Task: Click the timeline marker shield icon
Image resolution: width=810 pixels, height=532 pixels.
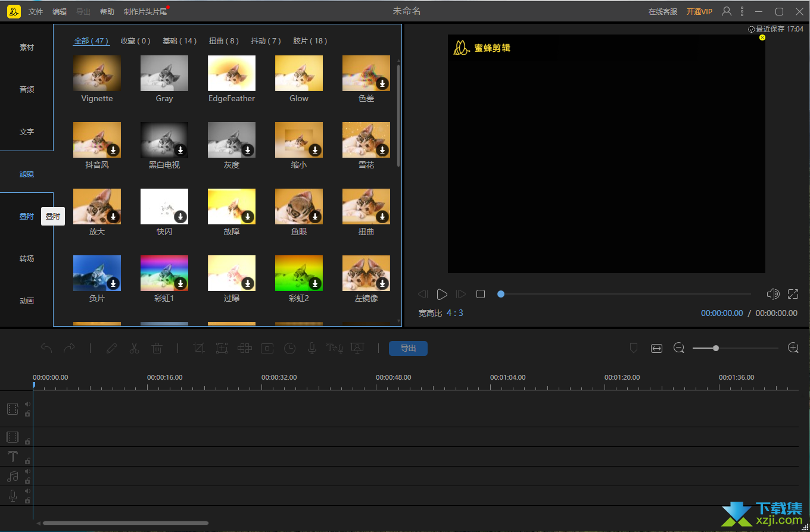Action: [x=634, y=348]
